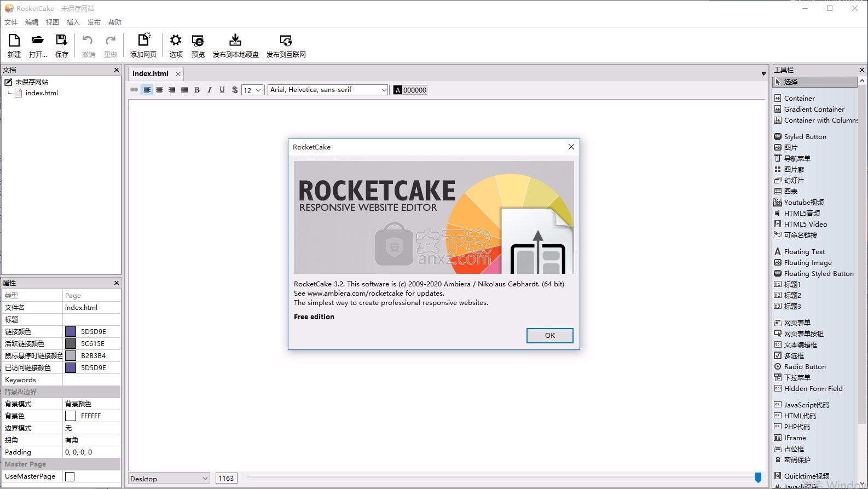Open the 边界模式 value 无
This screenshot has height=489, width=868.
click(91, 428)
